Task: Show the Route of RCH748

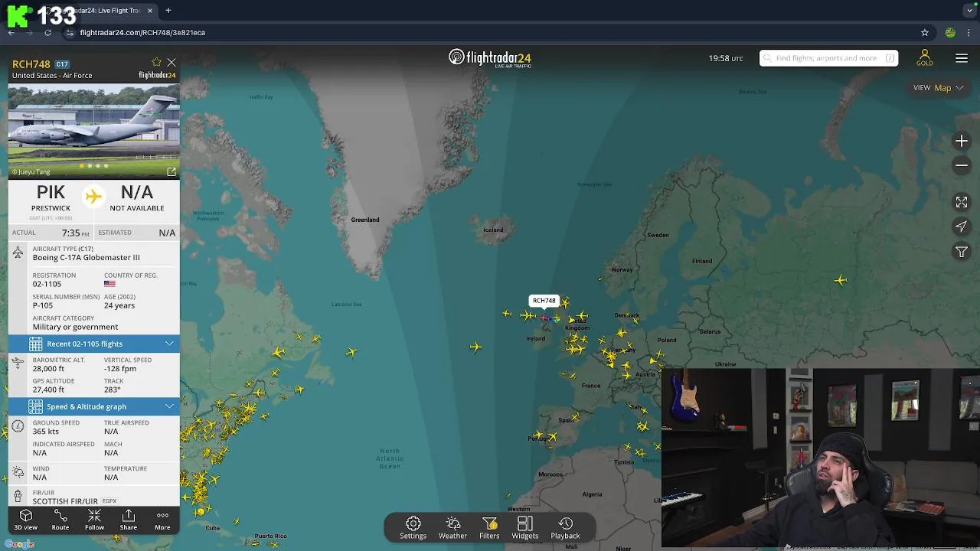Action: coord(60,520)
